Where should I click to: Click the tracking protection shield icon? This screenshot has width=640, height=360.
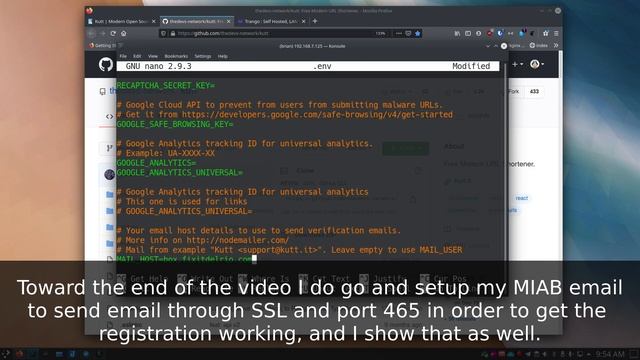click(164, 33)
